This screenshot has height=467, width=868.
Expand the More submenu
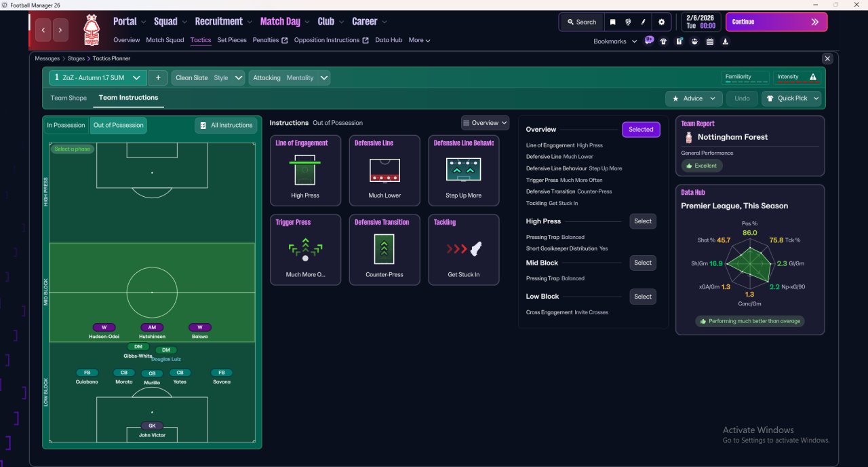[419, 40]
